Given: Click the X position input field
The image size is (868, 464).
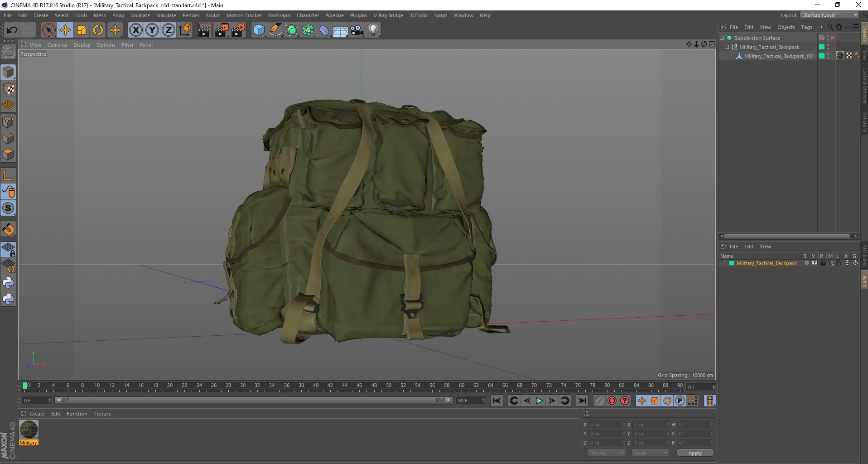Looking at the screenshot, I should point(607,425).
